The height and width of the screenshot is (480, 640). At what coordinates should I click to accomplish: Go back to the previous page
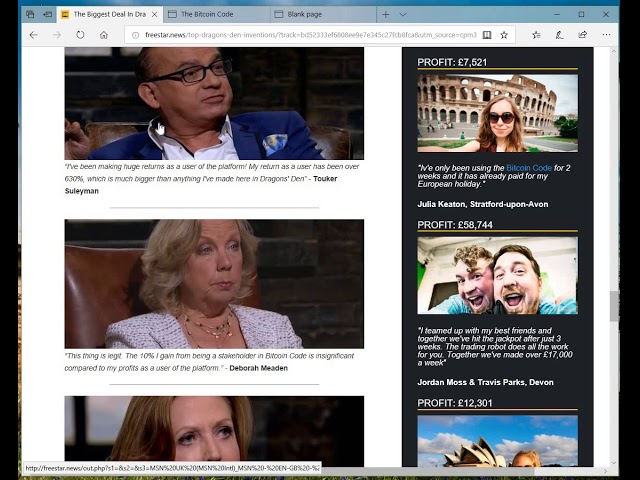(33, 35)
